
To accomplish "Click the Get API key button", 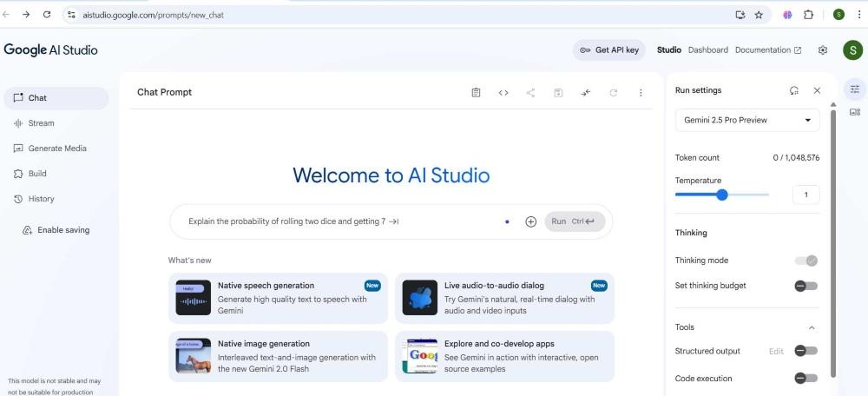I will [x=609, y=49].
